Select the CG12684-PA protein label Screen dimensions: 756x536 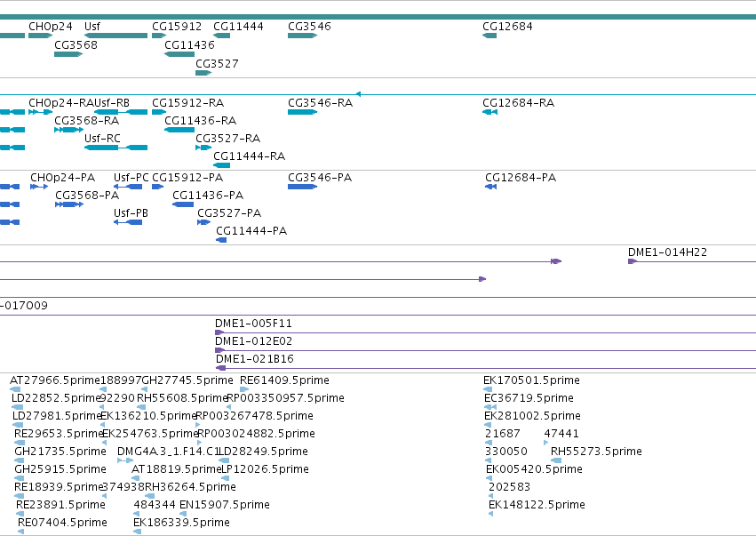521,178
